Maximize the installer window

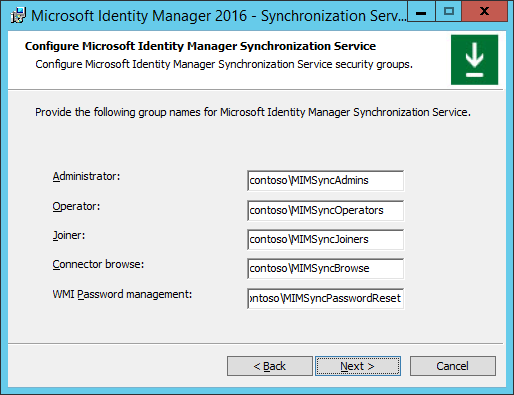(x=449, y=11)
